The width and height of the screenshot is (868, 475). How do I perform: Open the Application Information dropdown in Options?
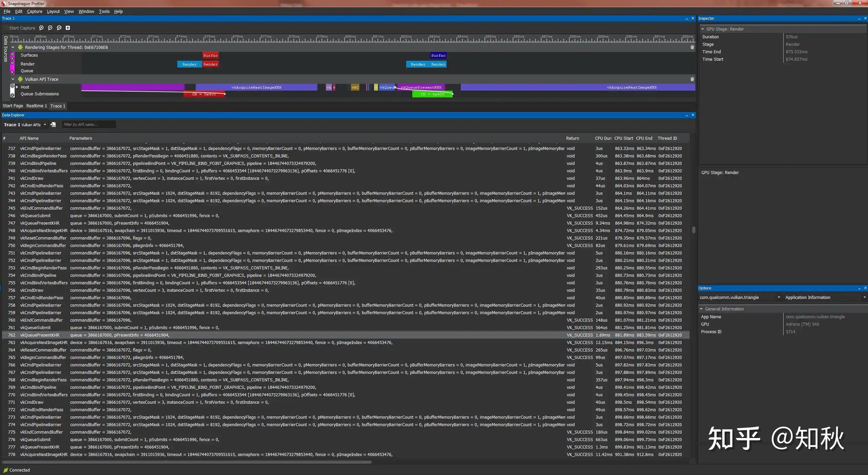click(x=864, y=297)
